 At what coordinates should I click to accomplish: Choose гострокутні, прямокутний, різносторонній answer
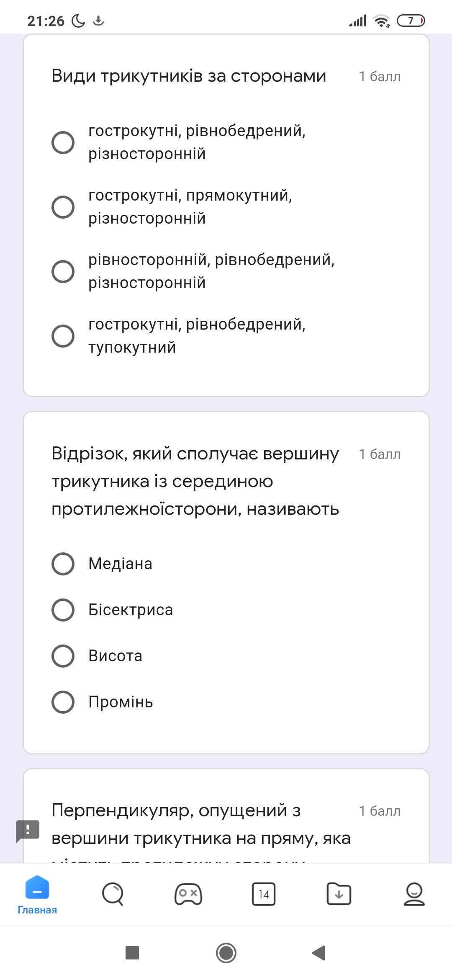[63, 207]
